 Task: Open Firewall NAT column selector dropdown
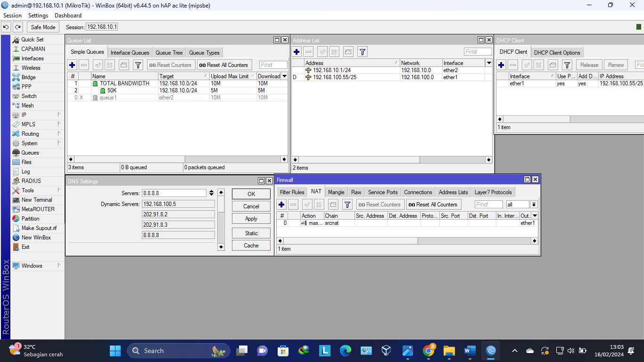pos(535,216)
